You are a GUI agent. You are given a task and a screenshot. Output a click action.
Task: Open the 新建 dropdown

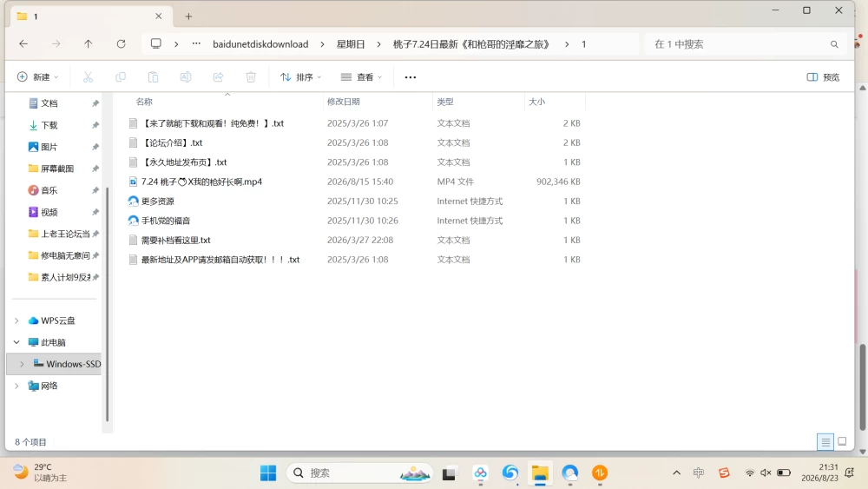pyautogui.click(x=37, y=77)
